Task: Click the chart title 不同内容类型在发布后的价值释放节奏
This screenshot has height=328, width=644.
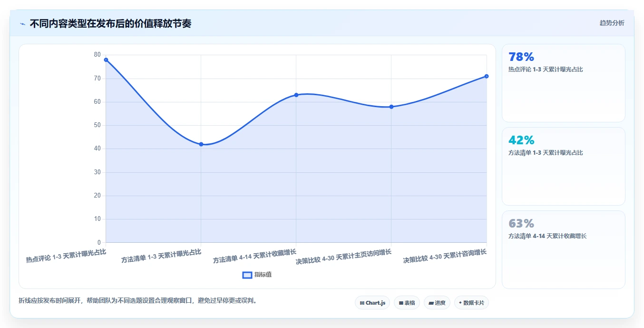Action: (110, 23)
